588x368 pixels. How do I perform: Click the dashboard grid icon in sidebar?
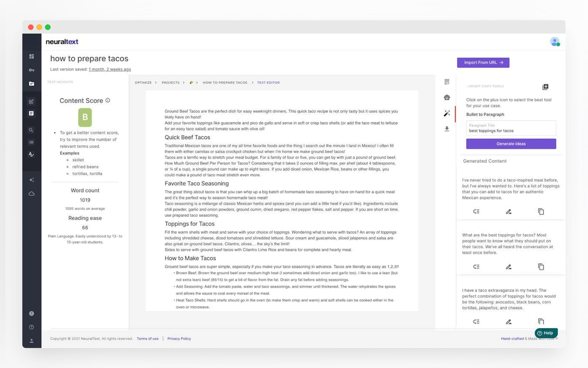point(31,57)
